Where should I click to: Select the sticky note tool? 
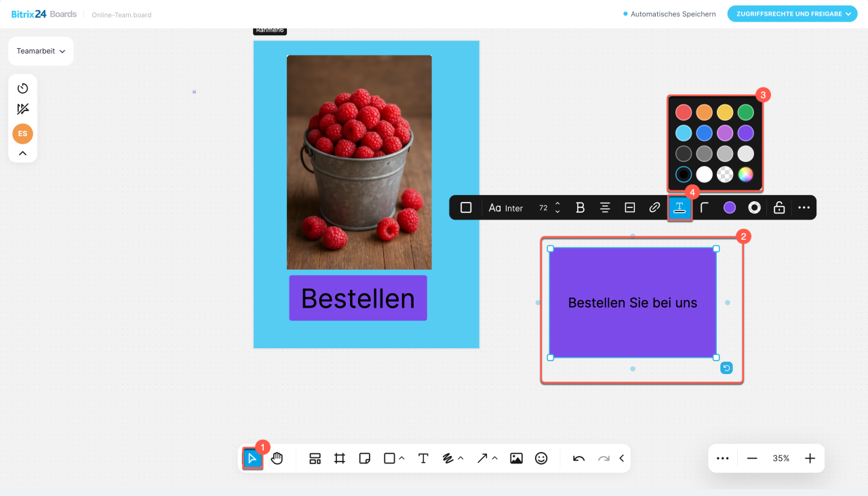(364, 459)
